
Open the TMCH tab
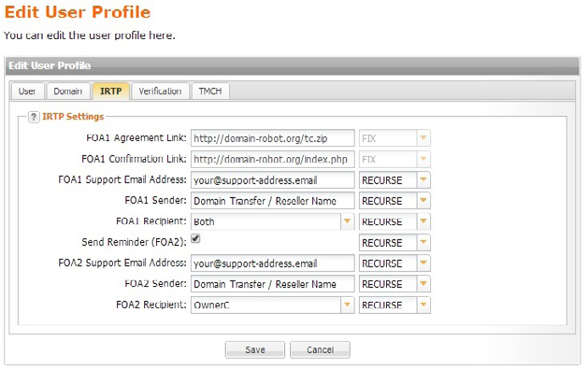coord(210,91)
